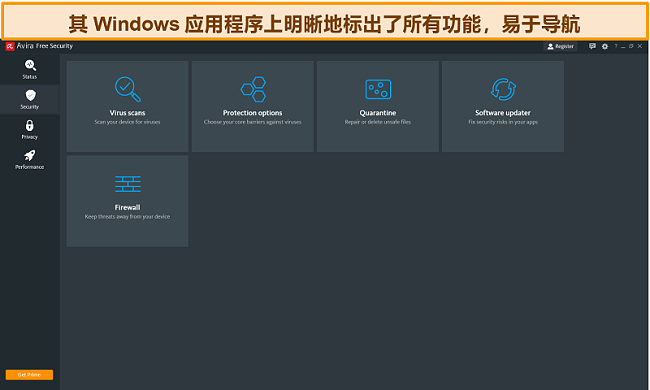Click the Avira logo in title bar

(x=10, y=46)
